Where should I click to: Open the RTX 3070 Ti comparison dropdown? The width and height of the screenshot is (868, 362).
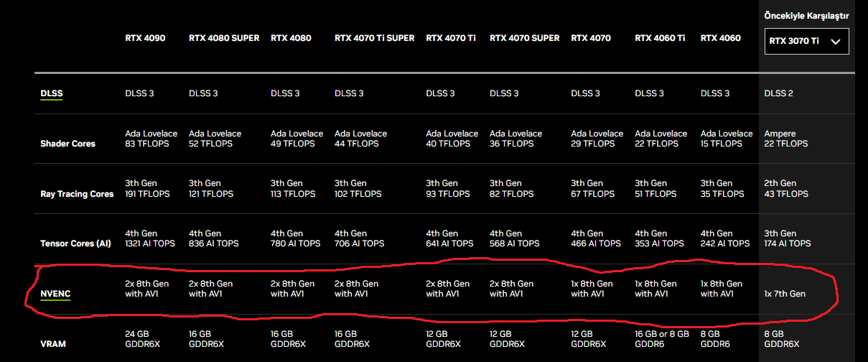click(x=806, y=41)
